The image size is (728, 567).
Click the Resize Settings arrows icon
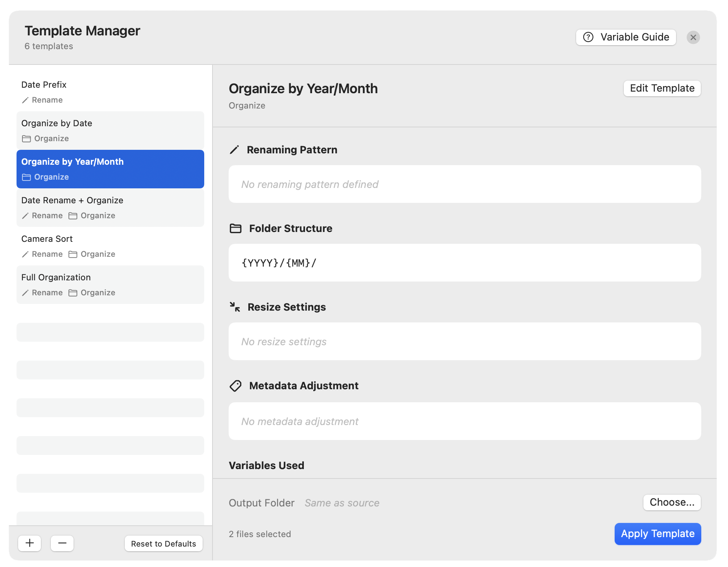click(235, 307)
